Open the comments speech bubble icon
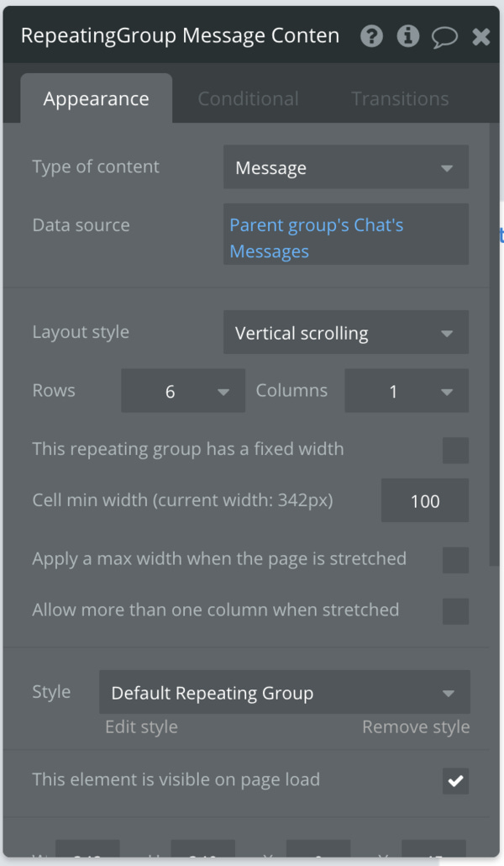The width and height of the screenshot is (504, 866). 444,37
